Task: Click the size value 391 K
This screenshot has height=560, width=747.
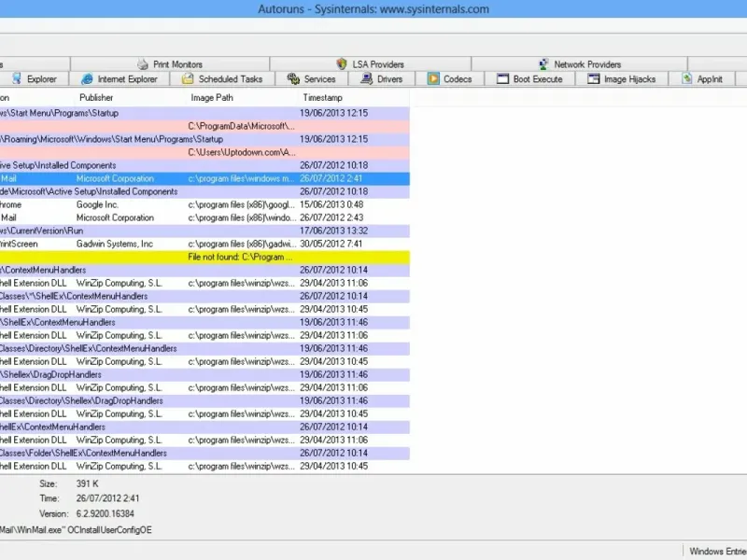Action: click(x=87, y=483)
